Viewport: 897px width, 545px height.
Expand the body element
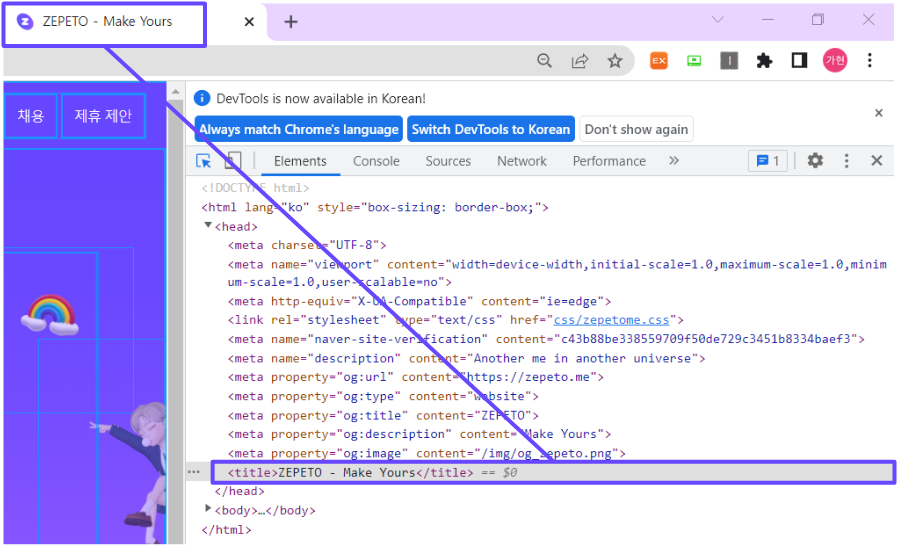point(208,508)
